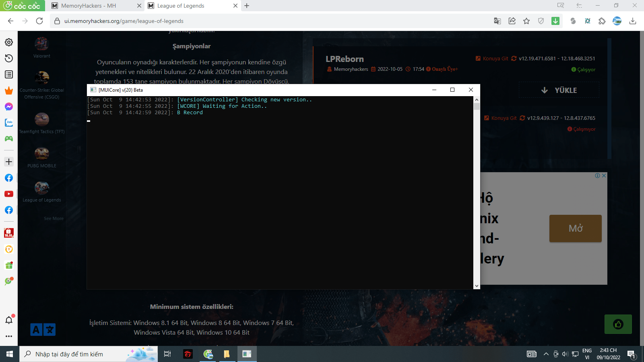Click the Mở button in the ad

point(576,228)
